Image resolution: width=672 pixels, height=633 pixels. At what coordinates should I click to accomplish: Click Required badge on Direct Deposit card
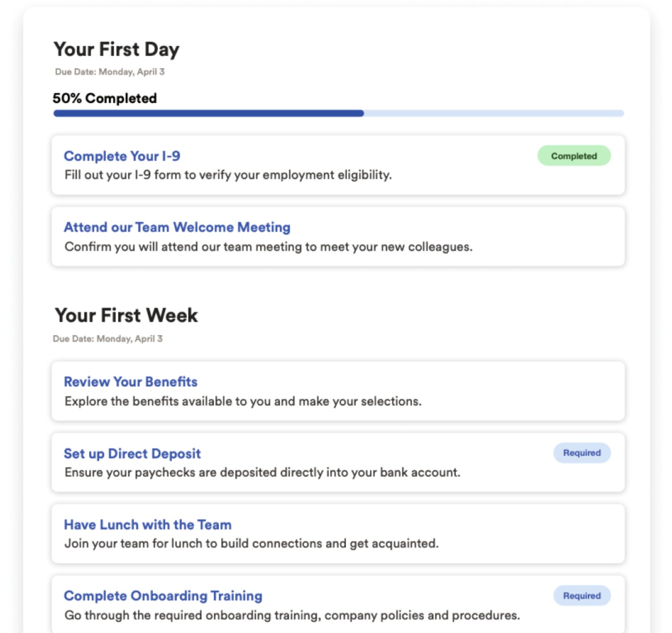(x=582, y=453)
